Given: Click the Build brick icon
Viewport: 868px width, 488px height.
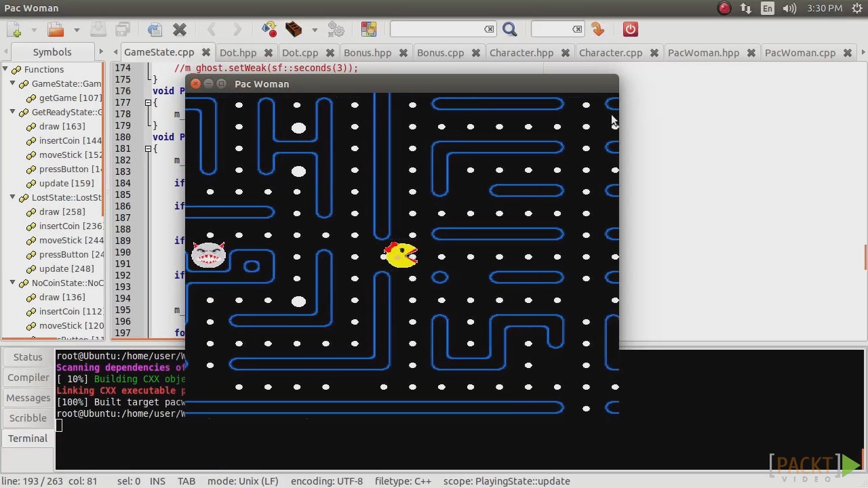Looking at the screenshot, I should (x=294, y=29).
